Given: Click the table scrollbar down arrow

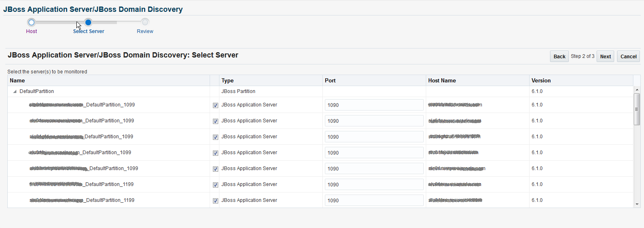Looking at the screenshot, I should pyautogui.click(x=637, y=204).
